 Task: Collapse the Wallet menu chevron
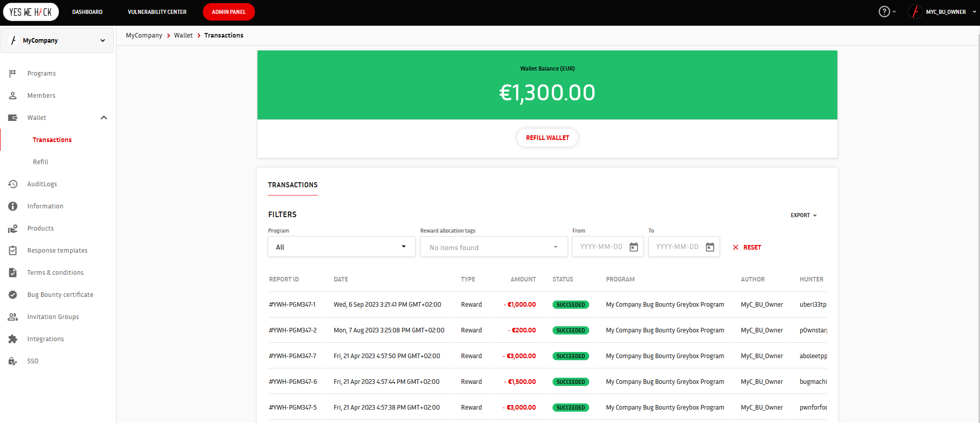coord(104,118)
